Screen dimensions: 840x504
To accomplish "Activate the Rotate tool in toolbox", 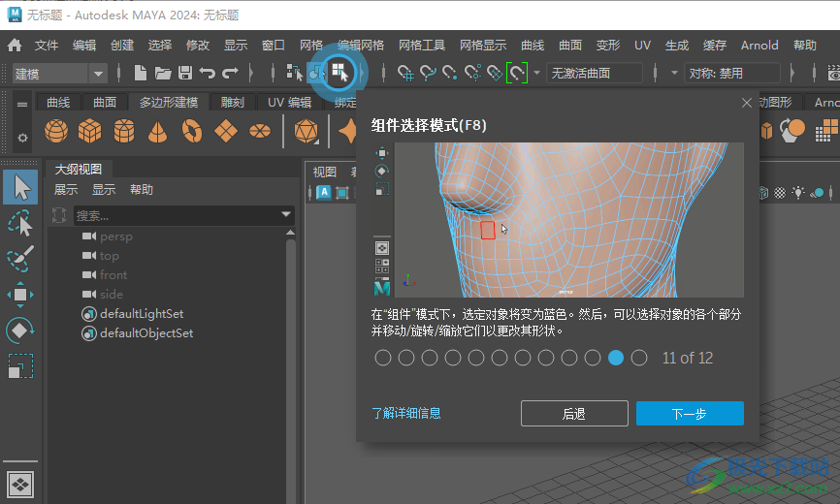I will [x=20, y=331].
